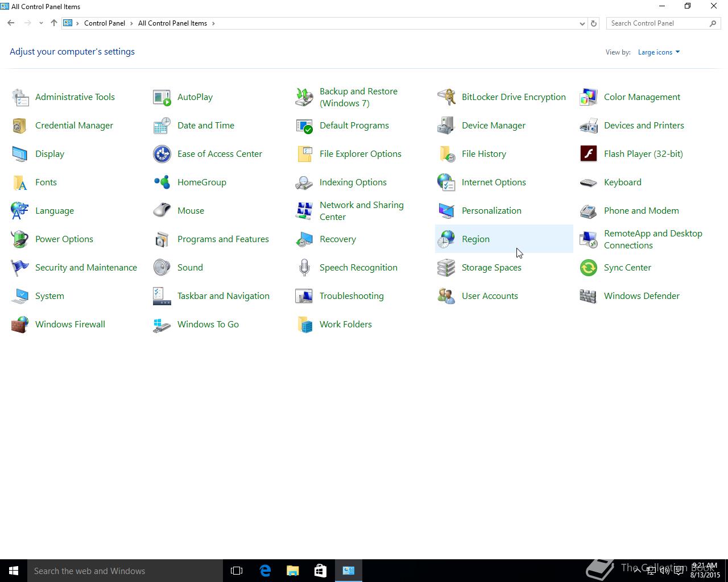Click the Sound text link
728x582 pixels.
(x=190, y=268)
